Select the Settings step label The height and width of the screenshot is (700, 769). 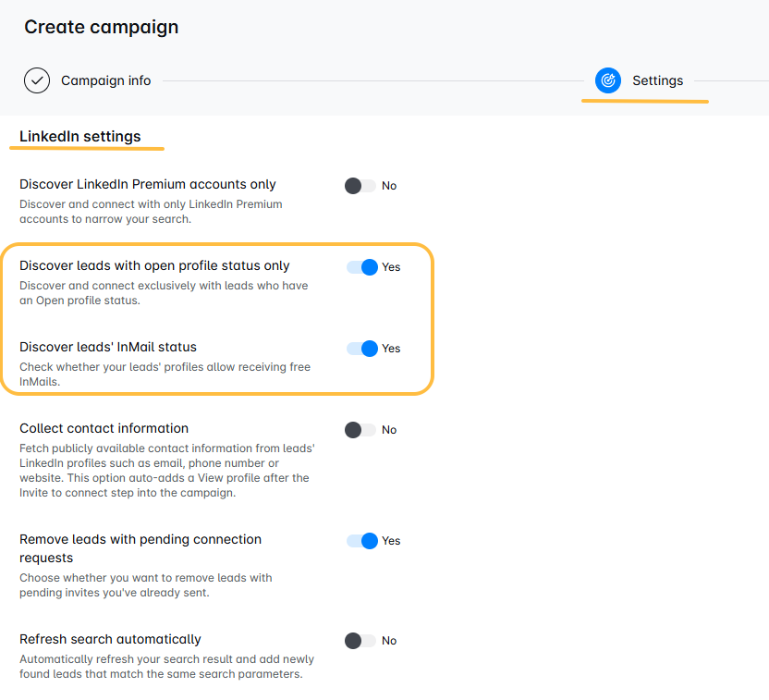tap(658, 80)
